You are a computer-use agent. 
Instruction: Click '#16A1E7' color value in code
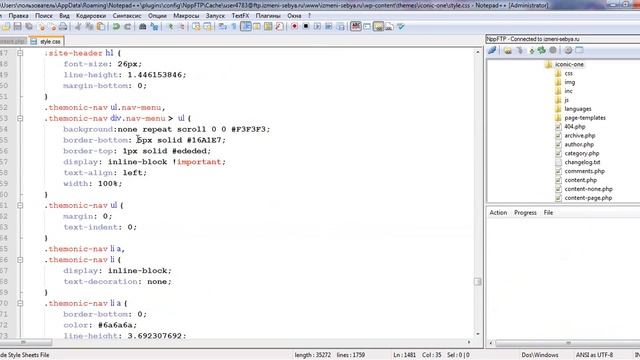tap(204, 140)
